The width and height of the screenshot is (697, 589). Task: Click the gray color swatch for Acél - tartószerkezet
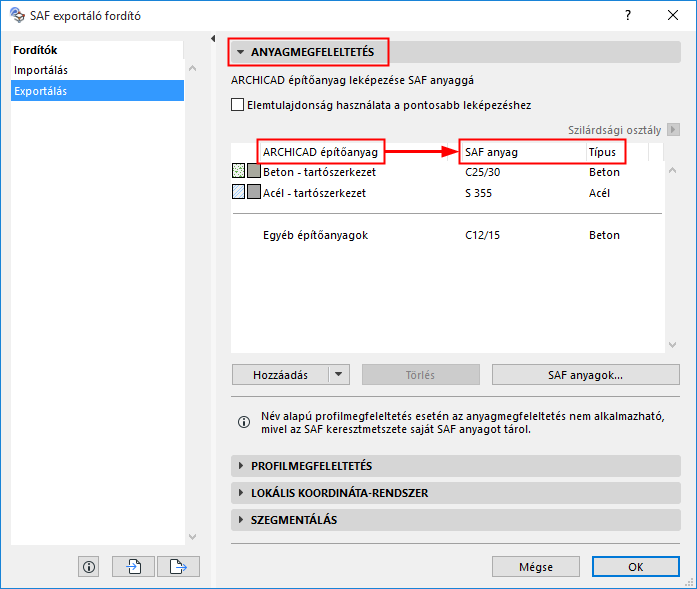click(254, 192)
